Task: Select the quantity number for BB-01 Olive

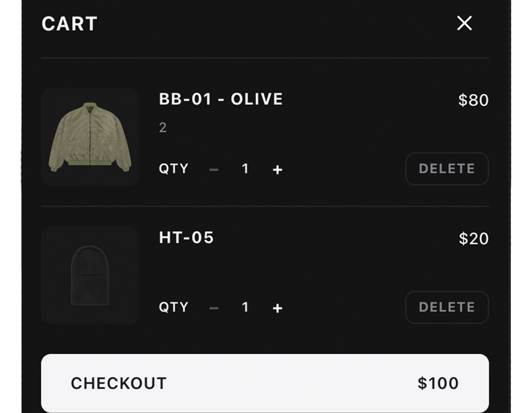Action: pyautogui.click(x=245, y=169)
